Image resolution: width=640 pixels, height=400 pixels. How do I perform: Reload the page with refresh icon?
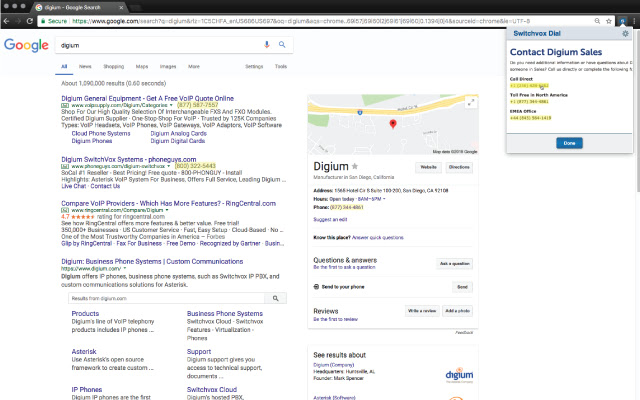(x=29, y=21)
